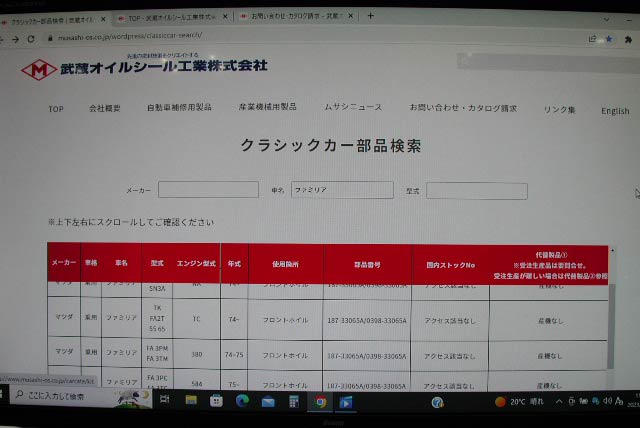640x428 pixels.
Task: Open the ムサシニュース menu item
Action: (353, 107)
